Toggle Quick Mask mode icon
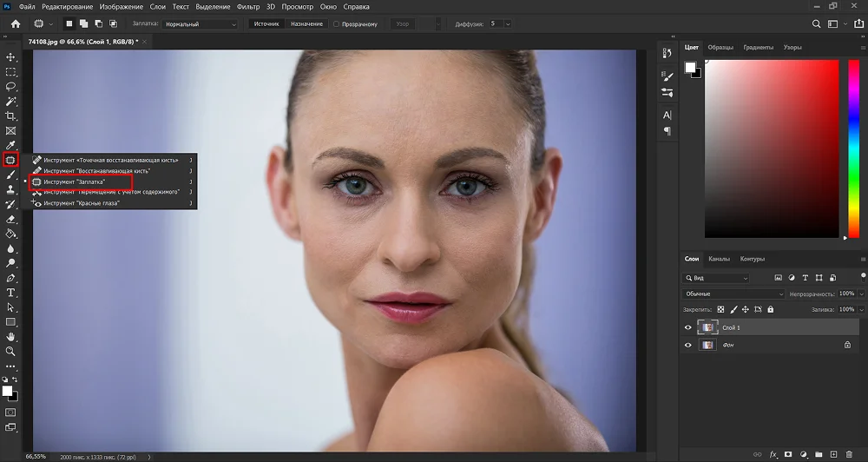 10,412
